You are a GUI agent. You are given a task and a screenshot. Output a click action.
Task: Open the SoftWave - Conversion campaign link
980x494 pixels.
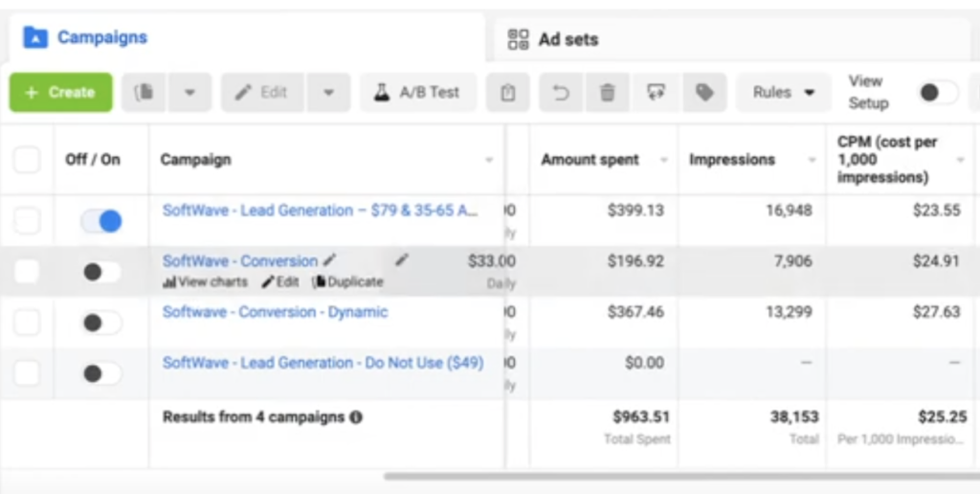pos(240,260)
